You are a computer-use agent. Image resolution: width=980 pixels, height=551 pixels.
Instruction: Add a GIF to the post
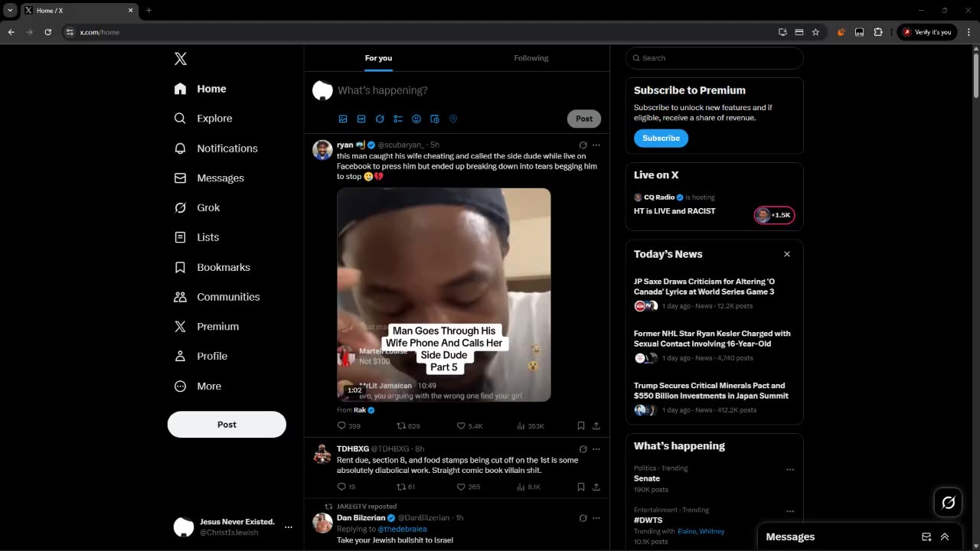361,119
